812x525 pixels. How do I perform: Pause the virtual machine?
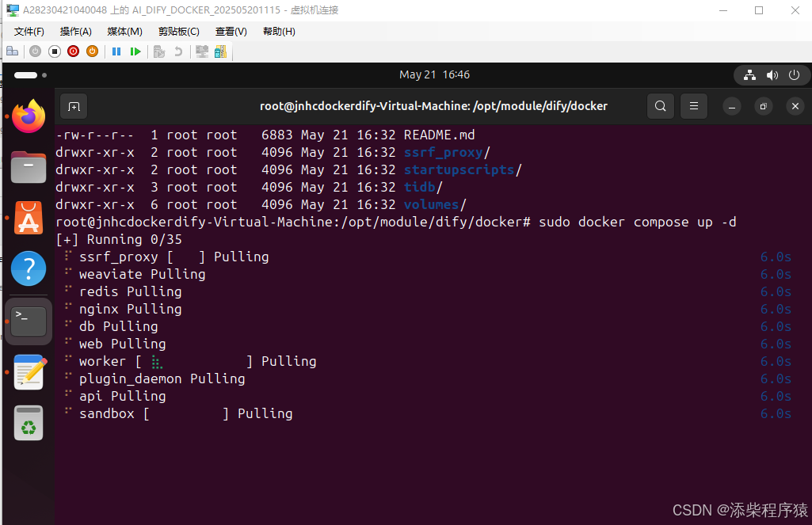tap(116, 51)
